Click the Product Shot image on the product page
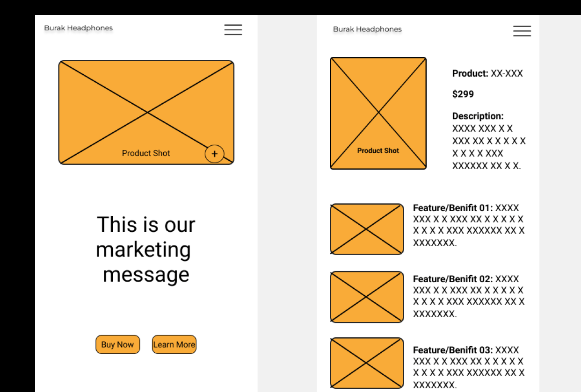The width and height of the screenshot is (581, 392). (378, 113)
